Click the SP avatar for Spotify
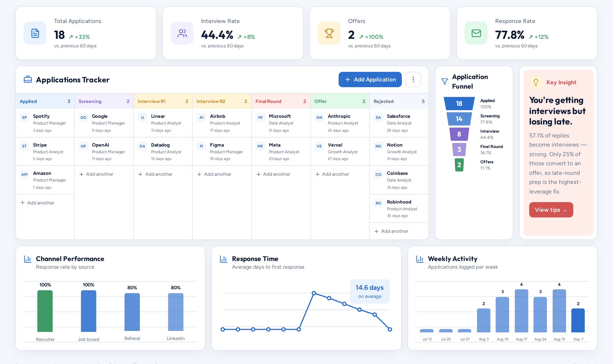 point(24,118)
